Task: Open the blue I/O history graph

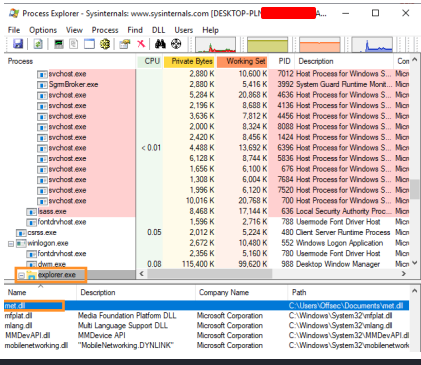Action: pos(372,44)
